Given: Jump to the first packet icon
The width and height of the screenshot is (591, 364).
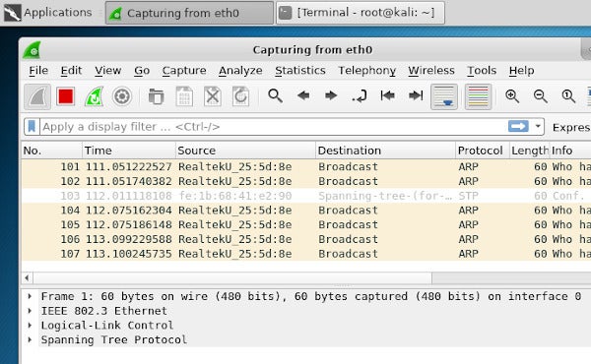Looking at the screenshot, I should (x=387, y=96).
